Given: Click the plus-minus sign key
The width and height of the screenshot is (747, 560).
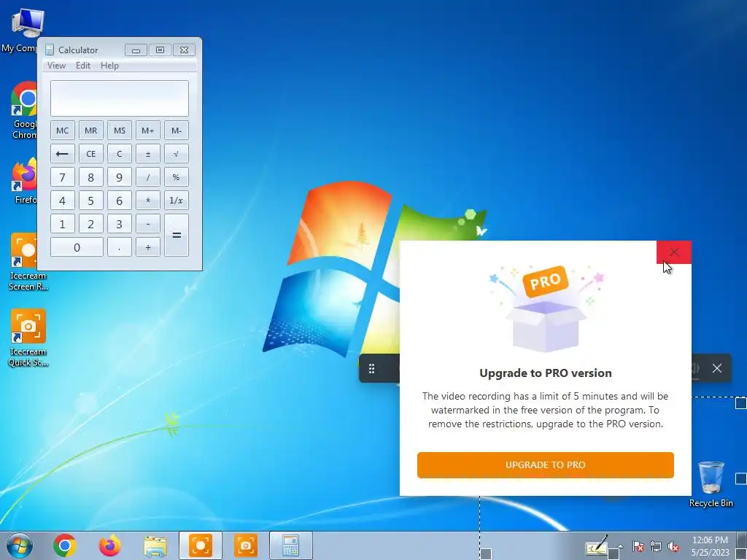Looking at the screenshot, I should [147, 154].
